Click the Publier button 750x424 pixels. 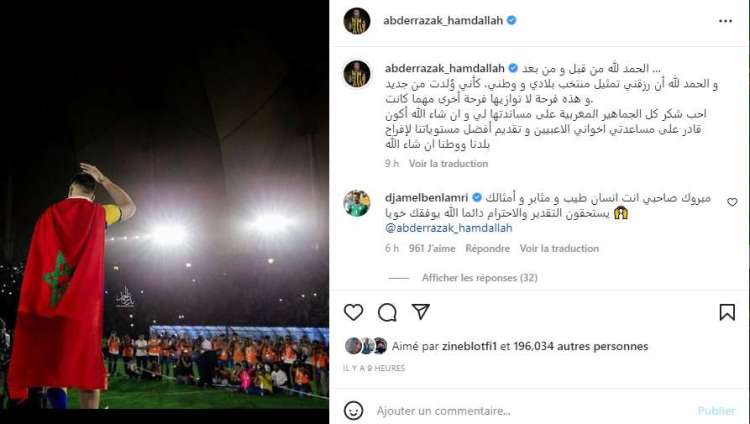click(716, 411)
